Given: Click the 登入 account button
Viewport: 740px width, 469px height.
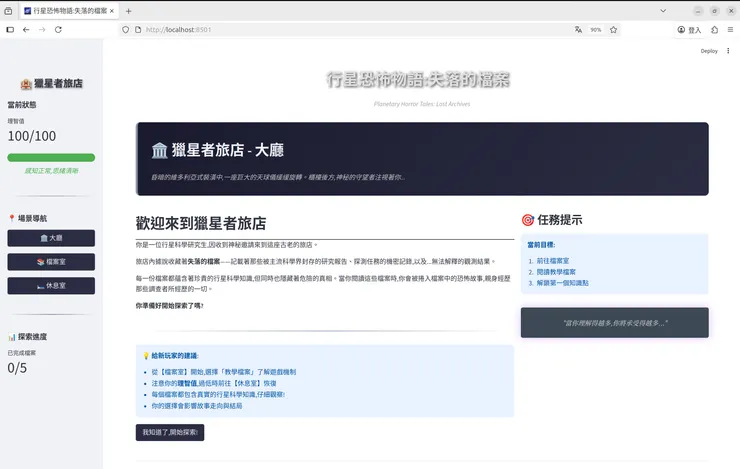Looking at the screenshot, I should tap(690, 30).
